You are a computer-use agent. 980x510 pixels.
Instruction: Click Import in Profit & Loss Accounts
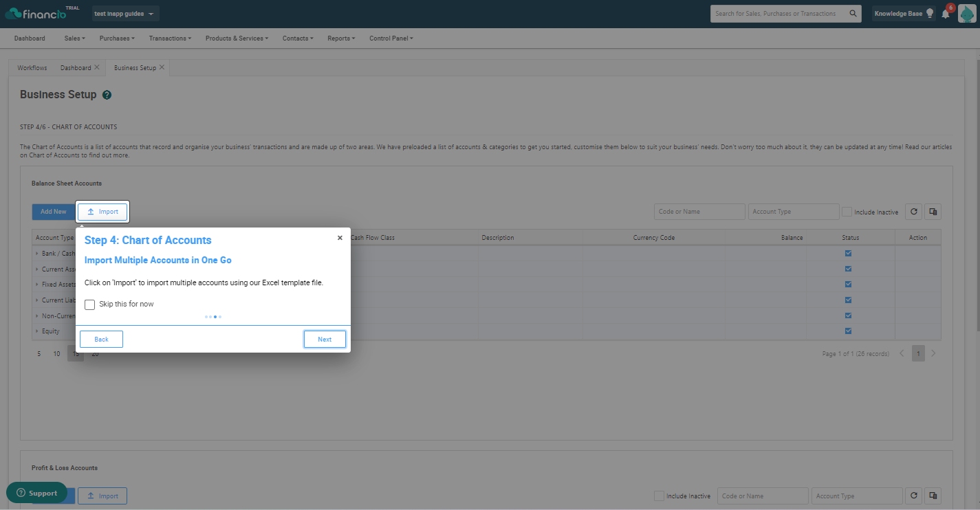pos(102,496)
